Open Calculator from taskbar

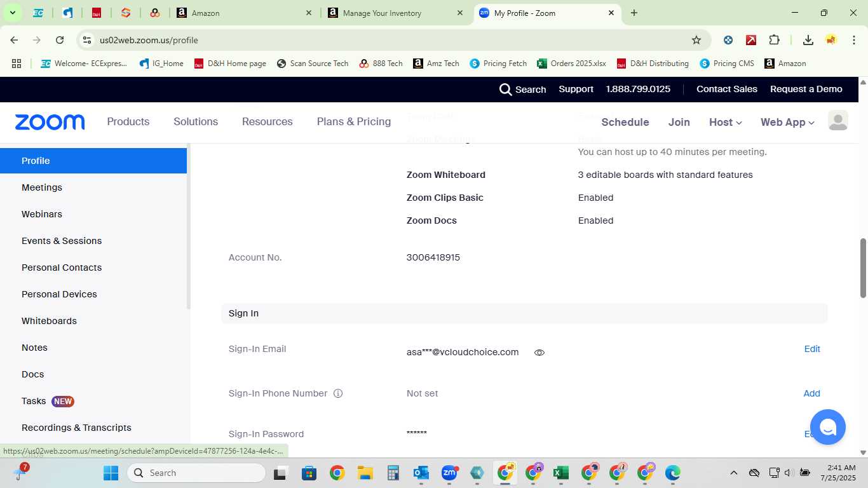click(x=393, y=473)
